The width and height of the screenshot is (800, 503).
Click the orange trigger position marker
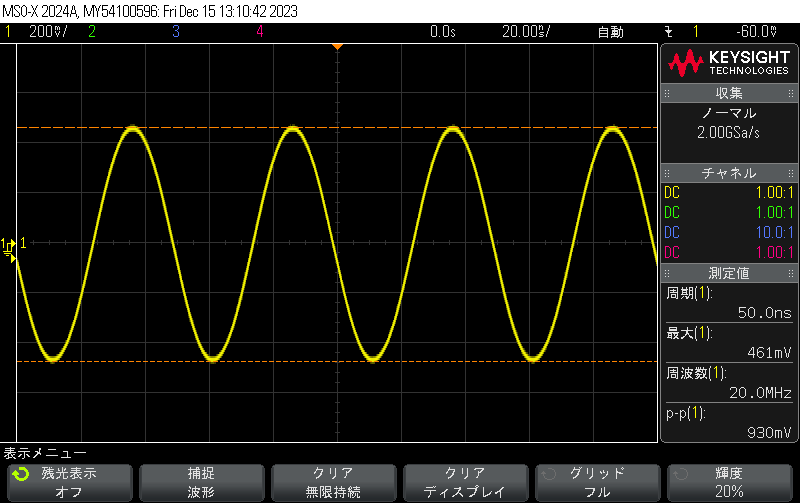click(337, 47)
